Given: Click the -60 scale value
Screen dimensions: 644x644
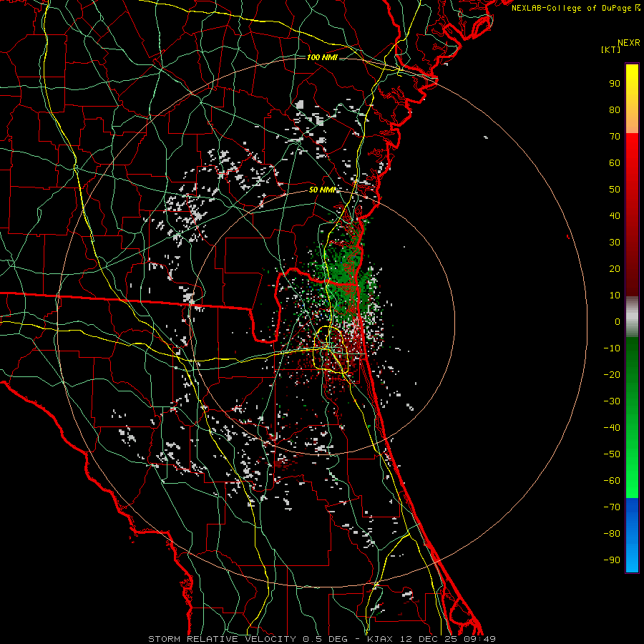Looking at the screenshot, I should tap(612, 481).
